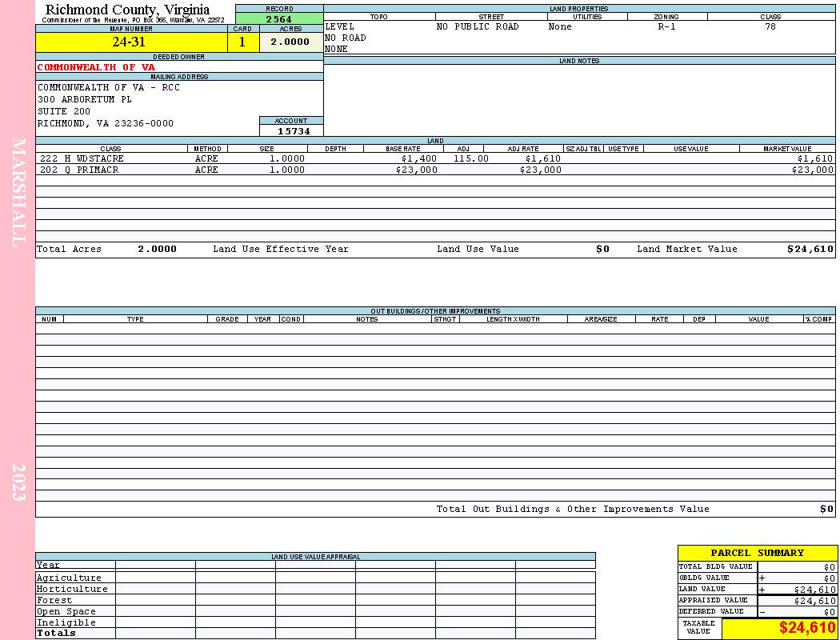Screen dimensions: 840x640
Task: Click adjusted rate $1,610
Action: pyautogui.click(x=543, y=158)
